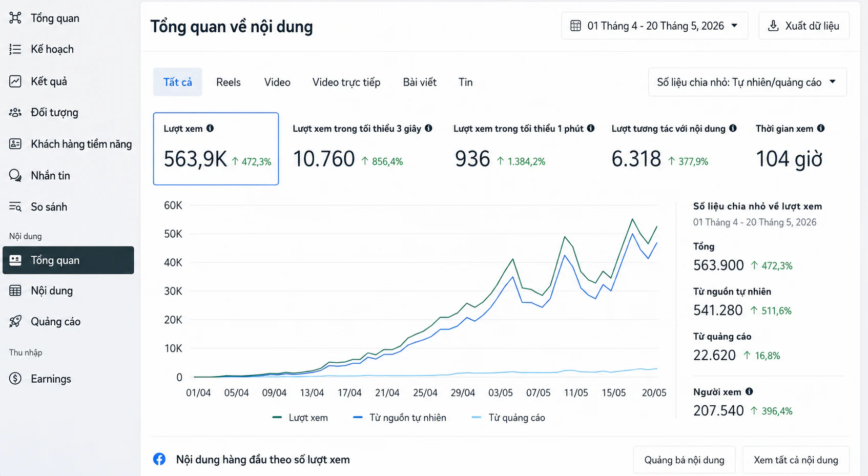The image size is (868, 476).
Task: Click info icon next to Người xem
Action: click(749, 391)
